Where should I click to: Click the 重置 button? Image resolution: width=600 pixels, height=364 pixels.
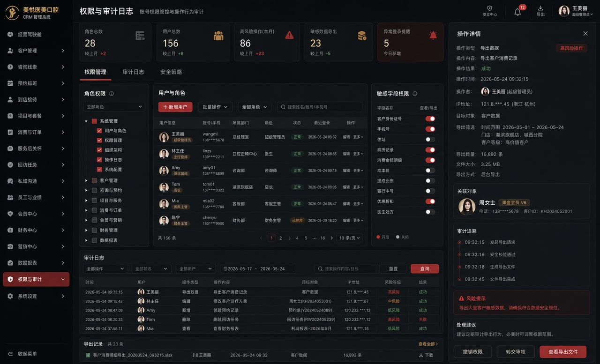pyautogui.click(x=393, y=268)
